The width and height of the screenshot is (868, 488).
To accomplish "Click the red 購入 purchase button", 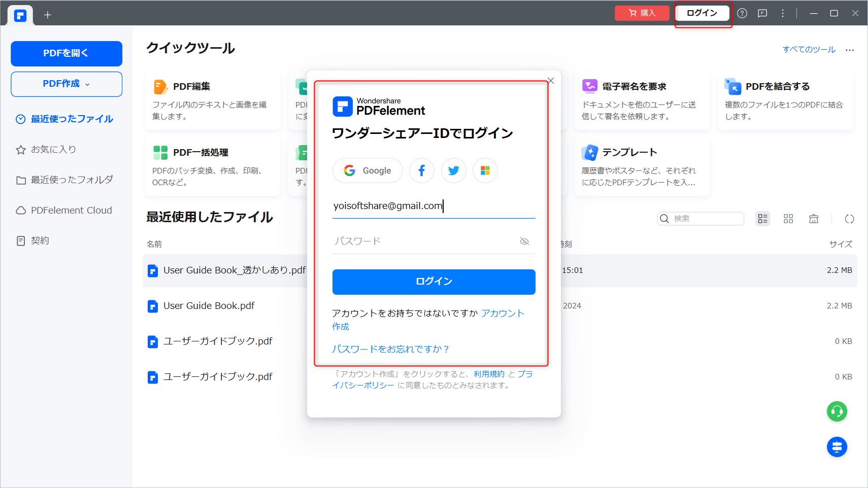I will (x=642, y=13).
